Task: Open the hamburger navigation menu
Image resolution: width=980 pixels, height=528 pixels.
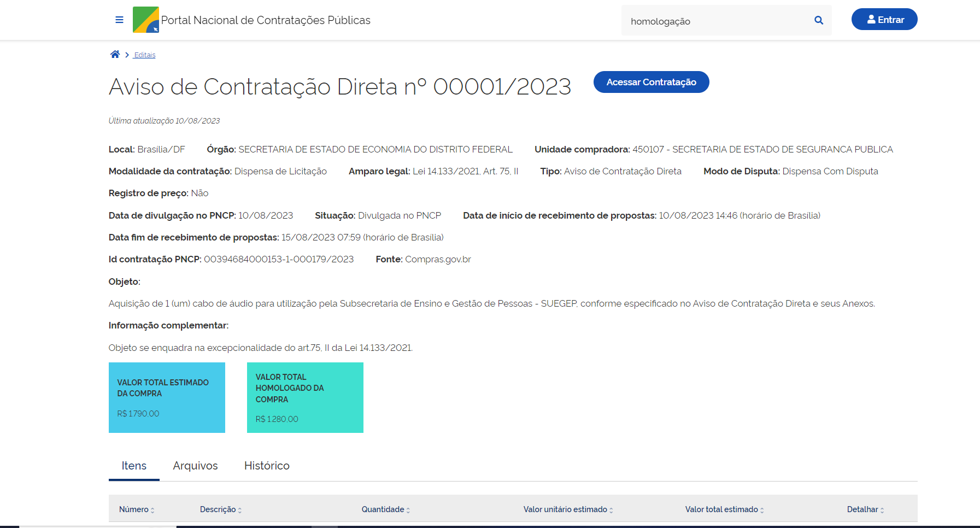Action: coord(119,20)
